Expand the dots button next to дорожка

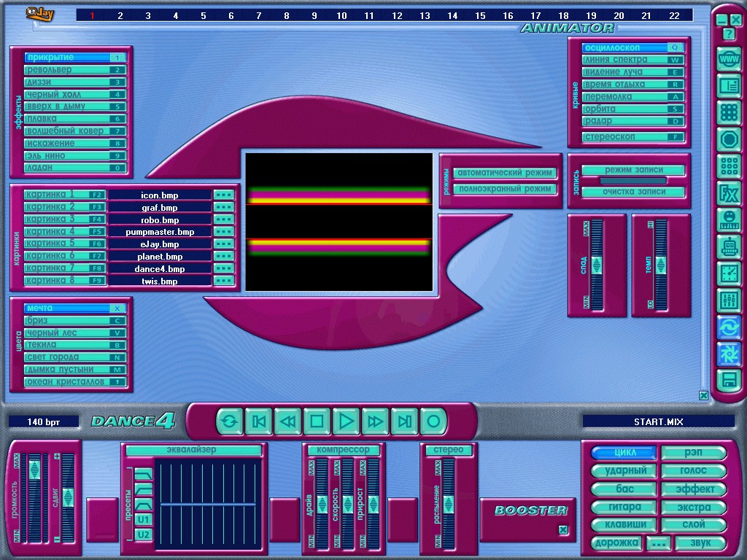pos(659,543)
